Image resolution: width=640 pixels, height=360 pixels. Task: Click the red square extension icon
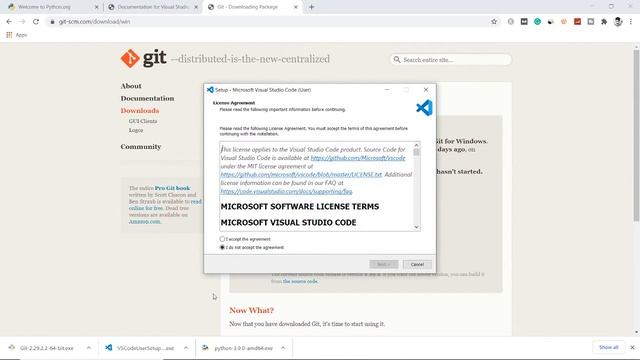point(577,22)
